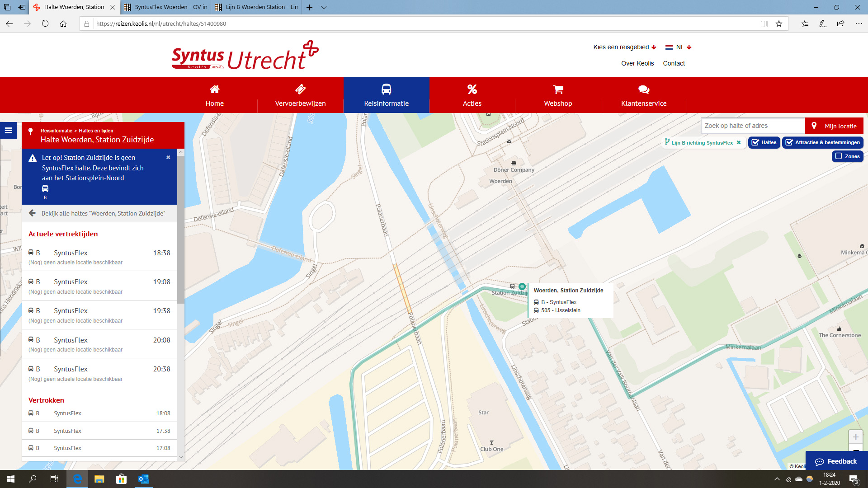Open the NL language dropdown
Image resolution: width=868 pixels, height=488 pixels.
click(x=678, y=47)
